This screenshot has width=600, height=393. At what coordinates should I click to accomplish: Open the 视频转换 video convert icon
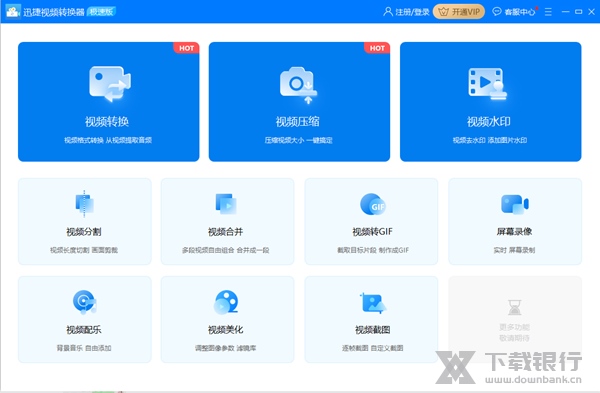[110, 84]
